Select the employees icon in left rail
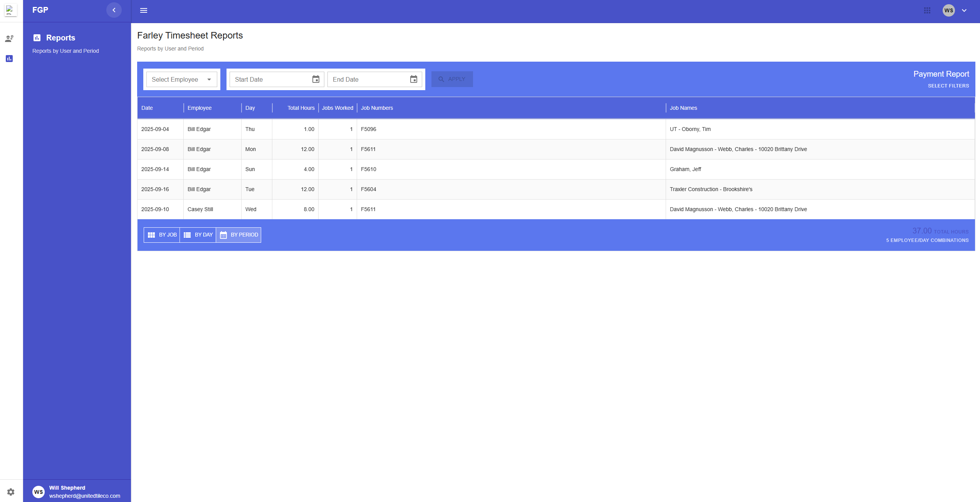980x502 pixels. 9,38
